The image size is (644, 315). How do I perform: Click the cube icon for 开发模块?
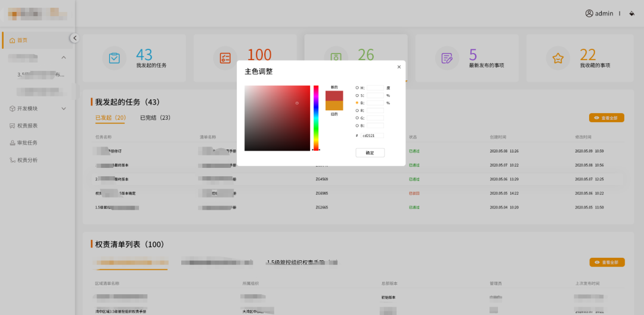point(13,109)
